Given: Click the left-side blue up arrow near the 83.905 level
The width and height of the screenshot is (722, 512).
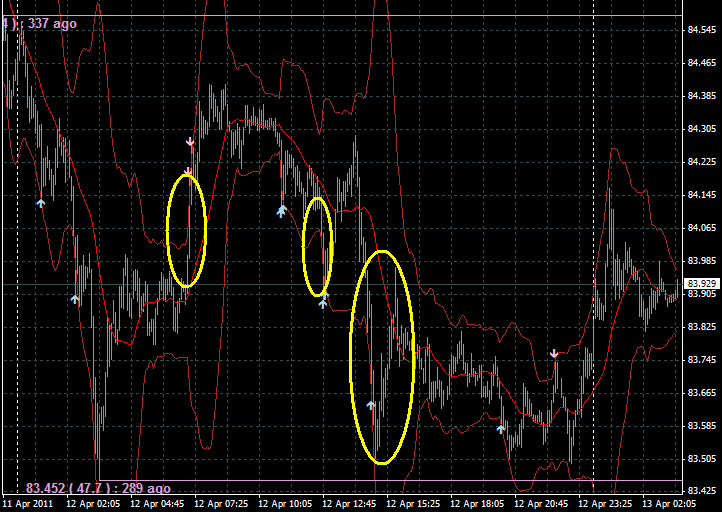Looking at the screenshot, I should click(75, 298).
